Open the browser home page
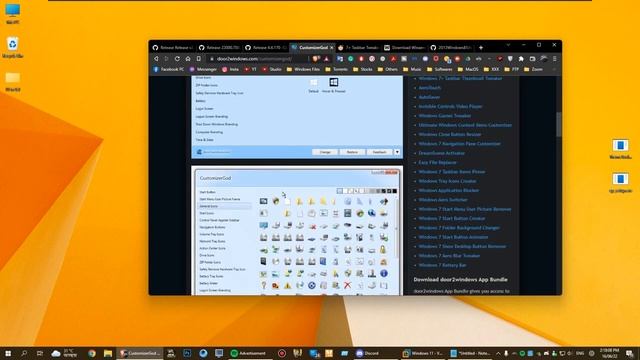The width and height of the screenshot is (640, 360). [x=188, y=59]
